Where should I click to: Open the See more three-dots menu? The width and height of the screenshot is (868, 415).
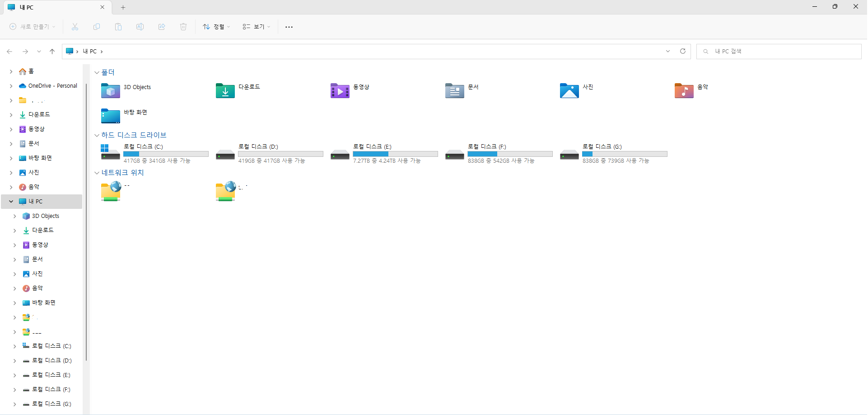click(289, 27)
